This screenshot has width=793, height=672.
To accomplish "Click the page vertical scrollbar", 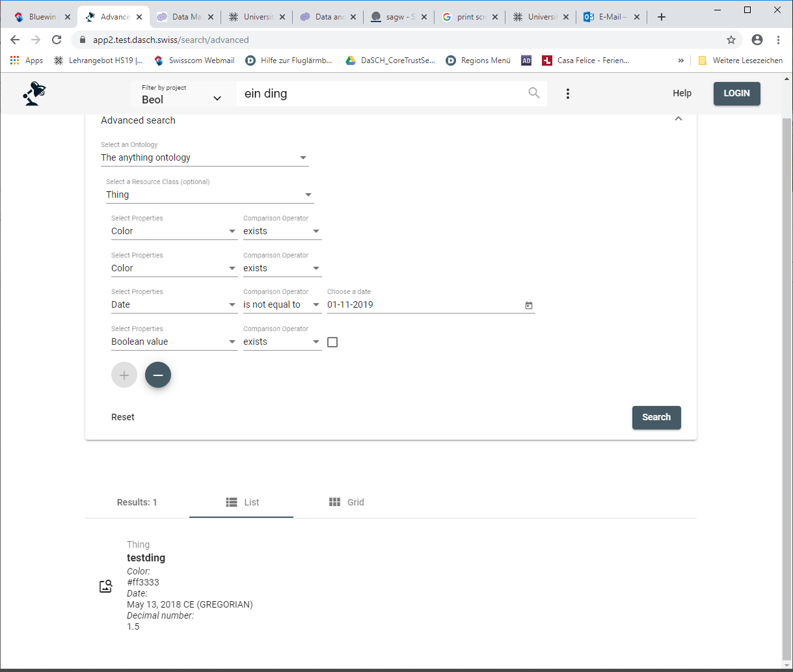I will tap(787, 388).
